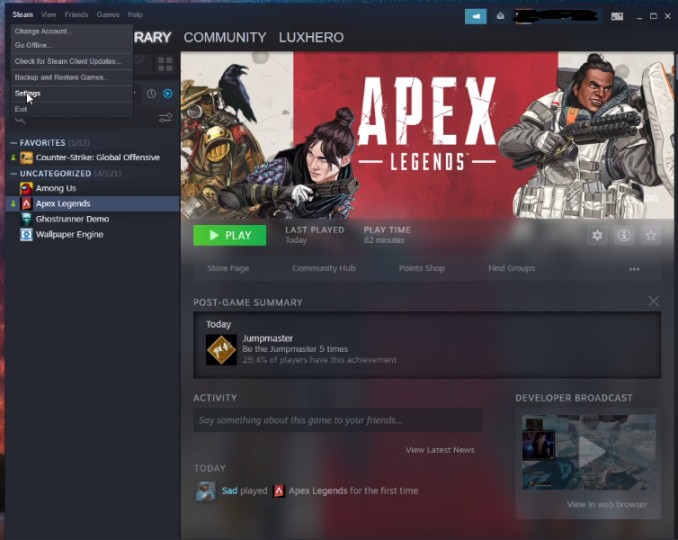The height and width of the screenshot is (540, 678).
Task: Open the LUXHERO profile tab
Action: point(311,37)
